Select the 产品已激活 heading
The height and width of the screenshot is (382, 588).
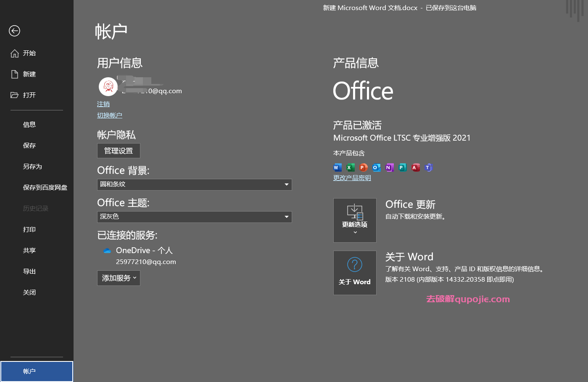pos(357,125)
